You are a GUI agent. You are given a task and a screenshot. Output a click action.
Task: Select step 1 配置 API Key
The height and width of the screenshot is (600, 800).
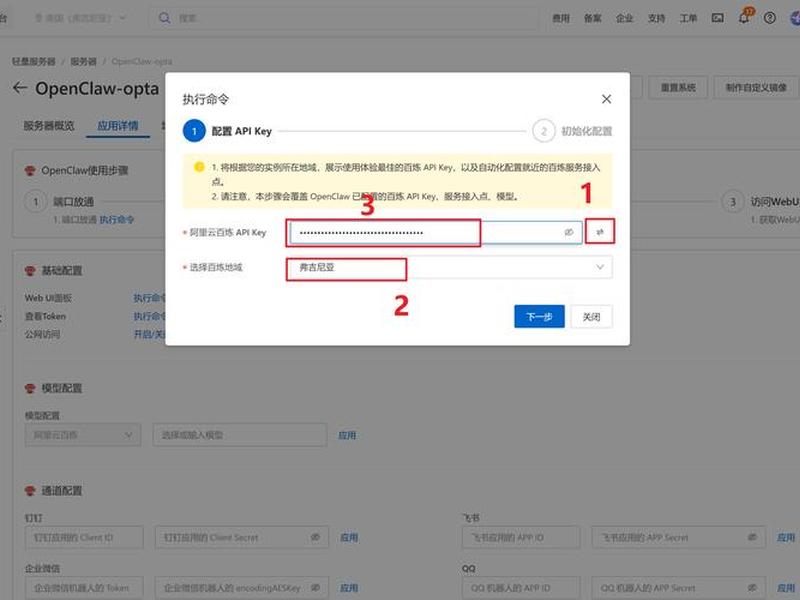[228, 131]
